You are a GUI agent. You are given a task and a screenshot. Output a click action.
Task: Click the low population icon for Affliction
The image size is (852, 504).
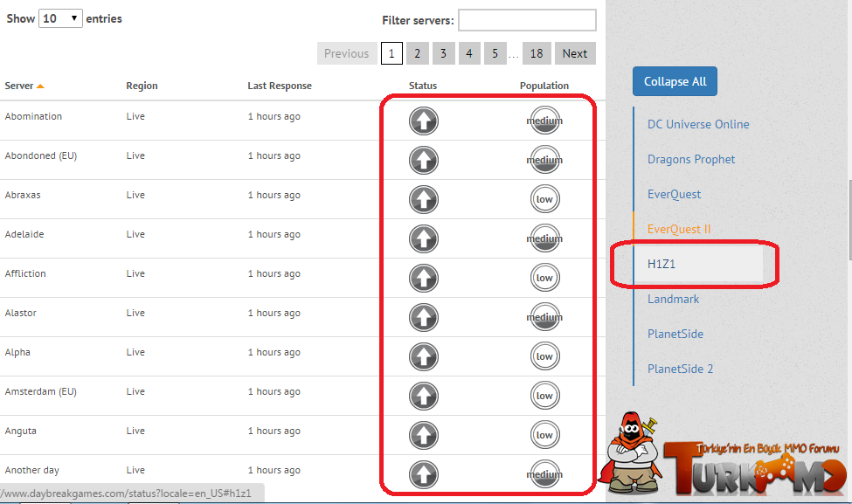click(x=544, y=278)
